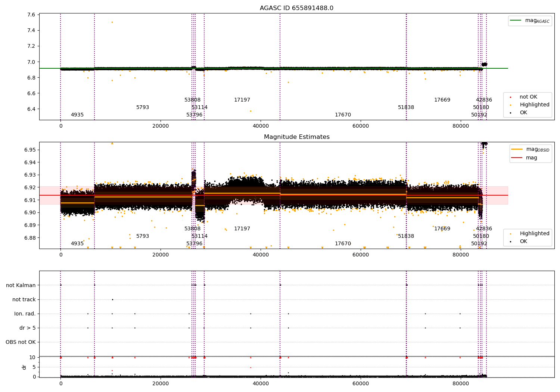Click OBSID label 17669 in the top plot
Image resolution: width=560 pixels, height=392 pixels.
442,100
